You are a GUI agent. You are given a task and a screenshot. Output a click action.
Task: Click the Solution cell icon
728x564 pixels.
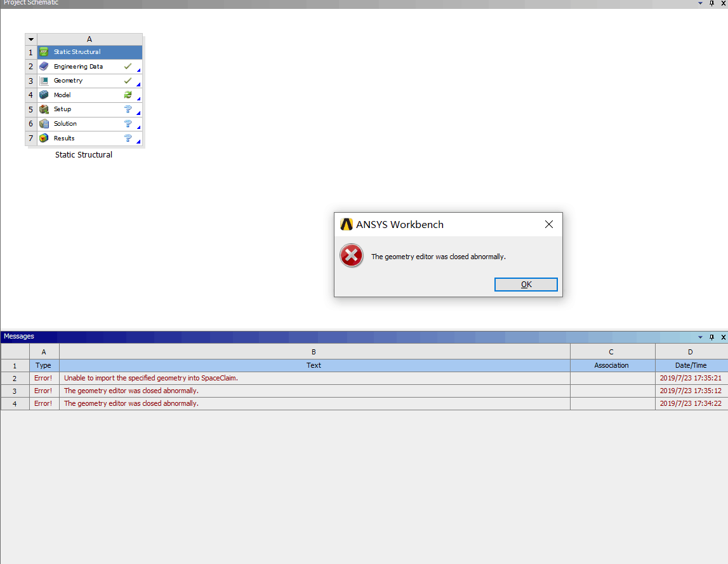tap(44, 124)
